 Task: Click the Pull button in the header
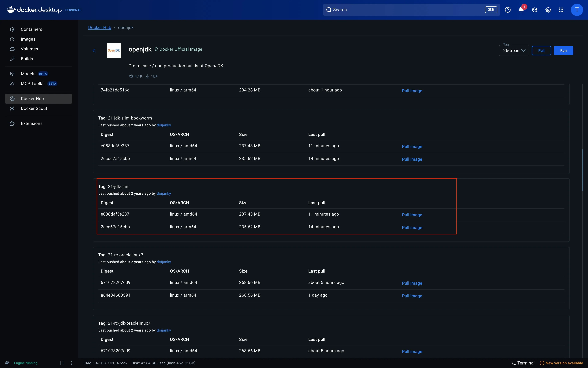(x=541, y=50)
